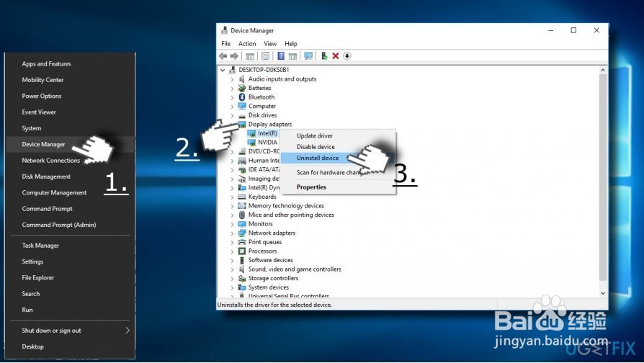Open System from the Win+X menu
This screenshot has height=363, width=644.
click(x=32, y=128)
